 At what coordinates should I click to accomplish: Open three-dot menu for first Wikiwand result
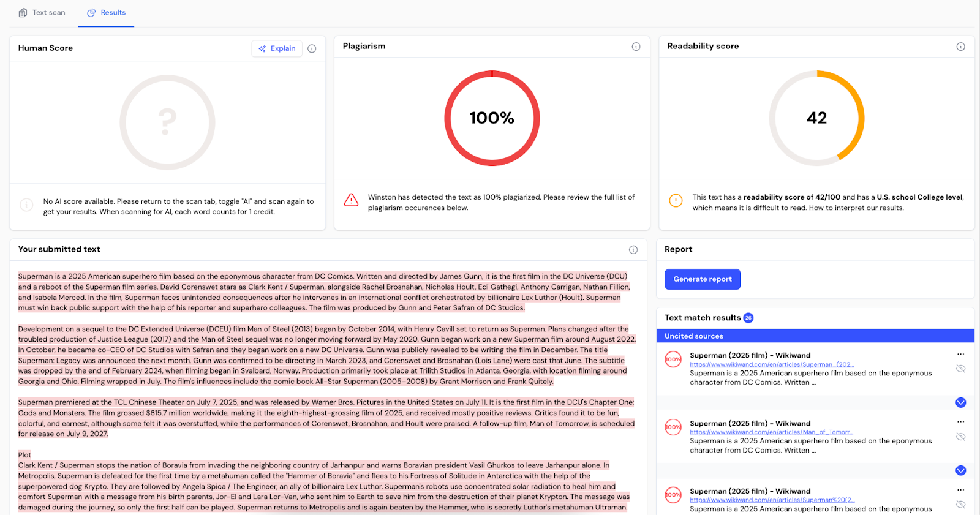click(x=960, y=355)
